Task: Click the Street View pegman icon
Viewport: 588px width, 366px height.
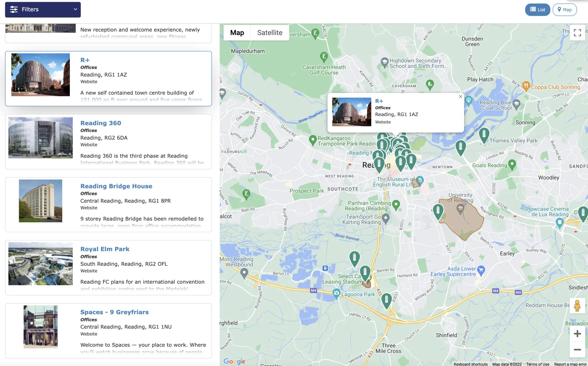Action: click(x=577, y=306)
